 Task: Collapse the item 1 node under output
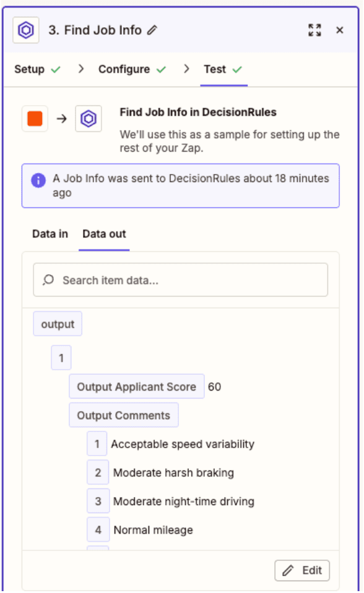[x=61, y=357]
